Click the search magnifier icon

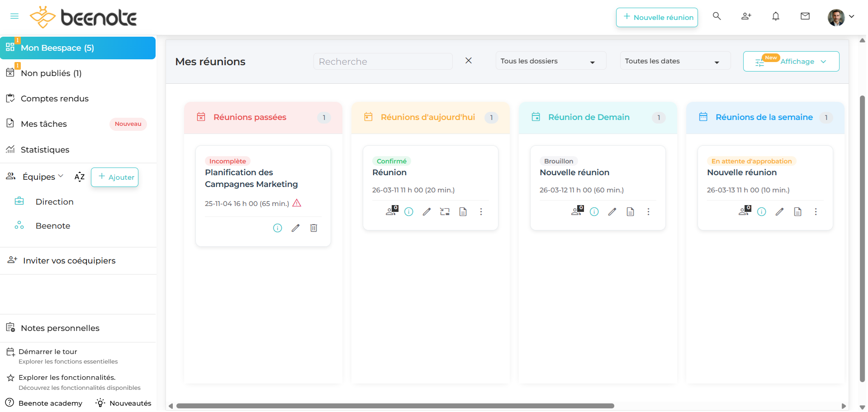(716, 16)
